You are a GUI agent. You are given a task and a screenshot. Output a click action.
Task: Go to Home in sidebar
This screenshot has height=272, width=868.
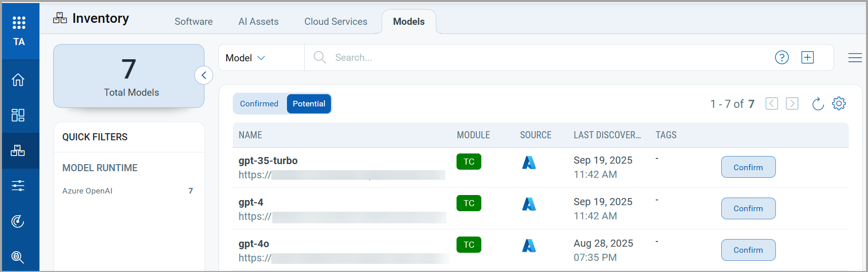click(x=18, y=80)
